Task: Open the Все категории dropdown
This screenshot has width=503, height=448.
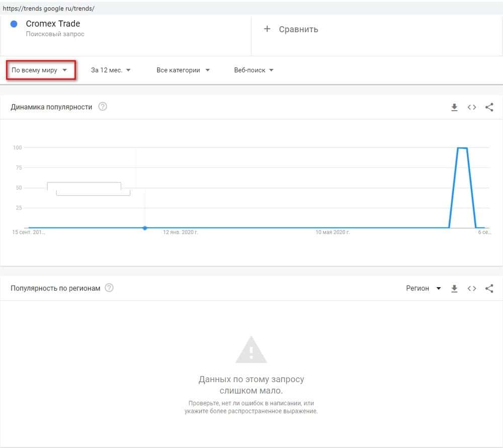Action: [x=183, y=70]
